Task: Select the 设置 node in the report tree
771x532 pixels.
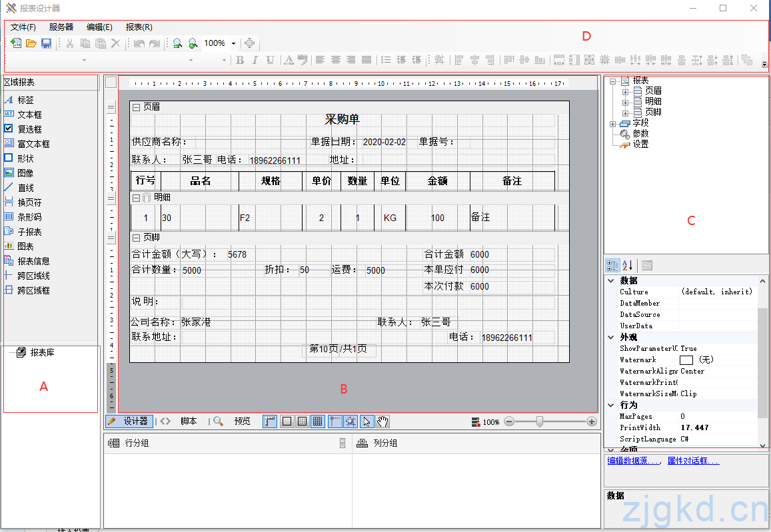Action: click(x=640, y=144)
